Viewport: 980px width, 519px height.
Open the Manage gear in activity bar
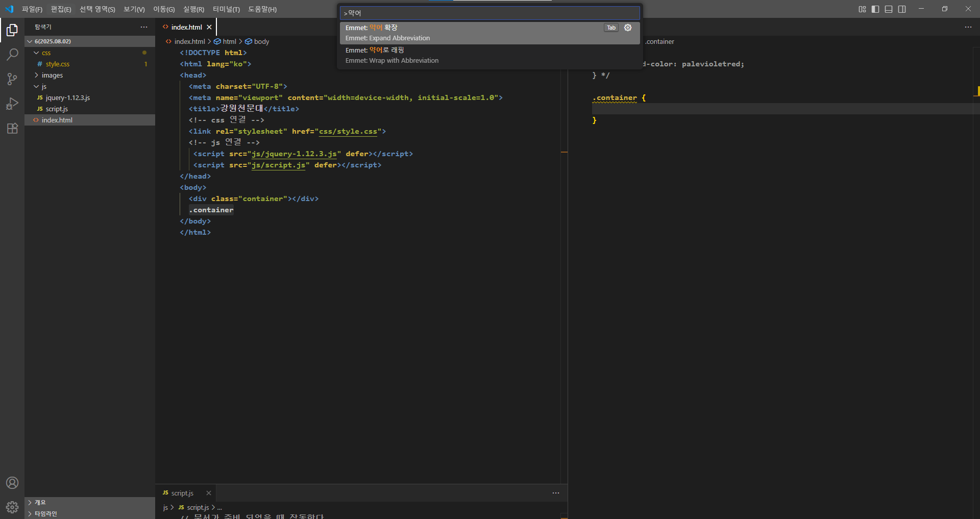12,507
